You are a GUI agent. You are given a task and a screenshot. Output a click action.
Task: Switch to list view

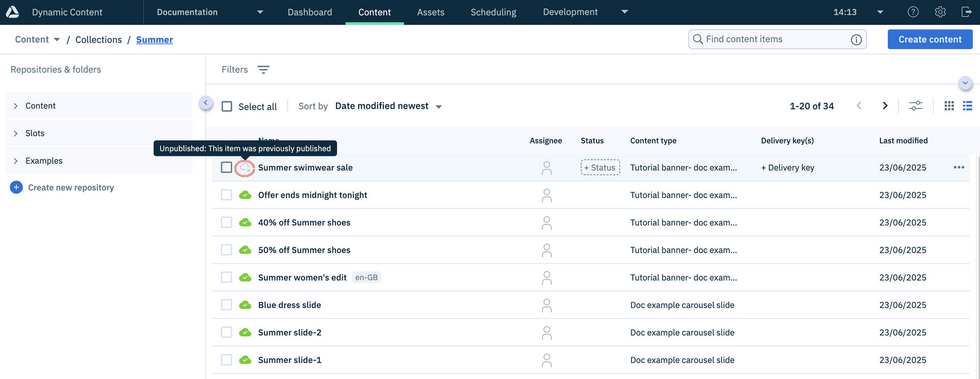[967, 106]
